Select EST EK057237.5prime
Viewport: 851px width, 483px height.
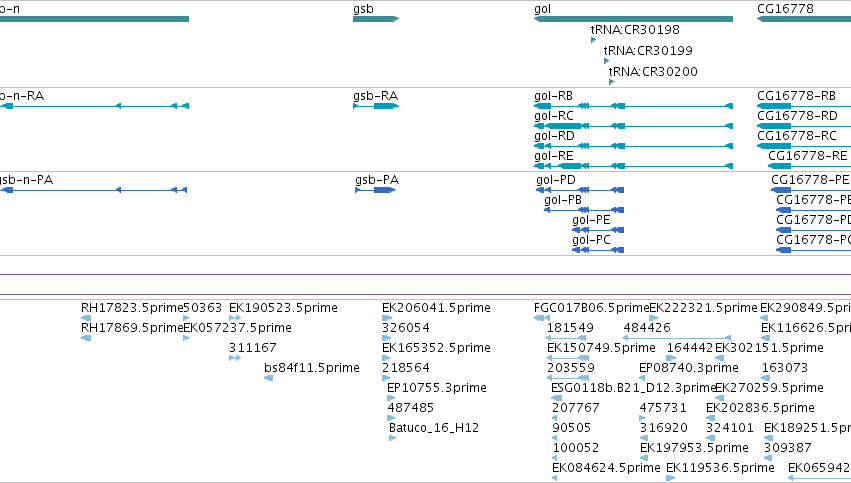[237, 328]
